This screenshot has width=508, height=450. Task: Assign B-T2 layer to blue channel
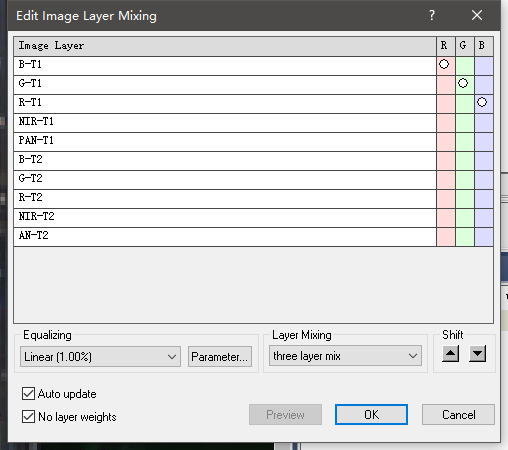pyautogui.click(x=484, y=161)
